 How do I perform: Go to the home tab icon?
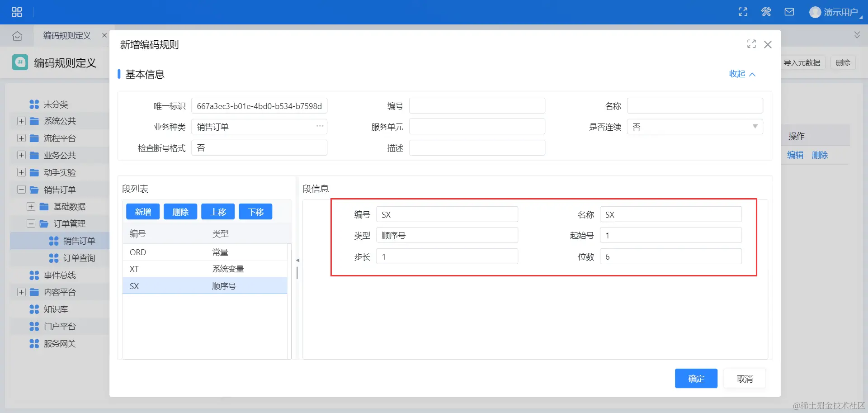(x=17, y=36)
